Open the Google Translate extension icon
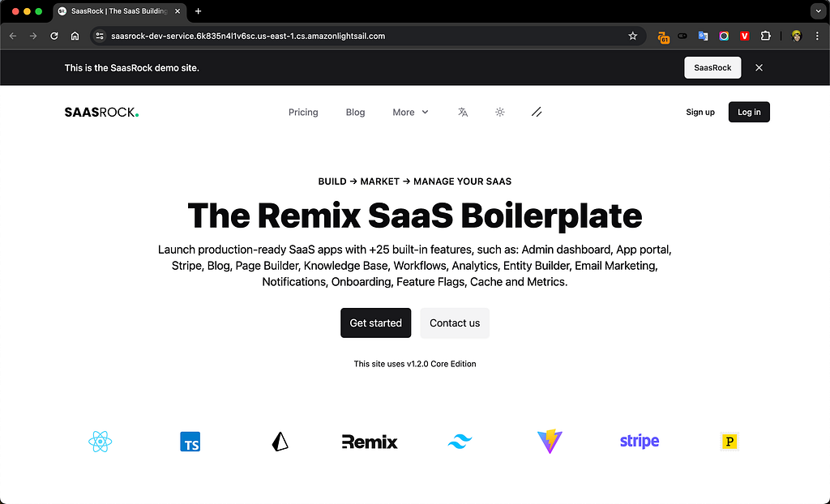 pyautogui.click(x=703, y=36)
